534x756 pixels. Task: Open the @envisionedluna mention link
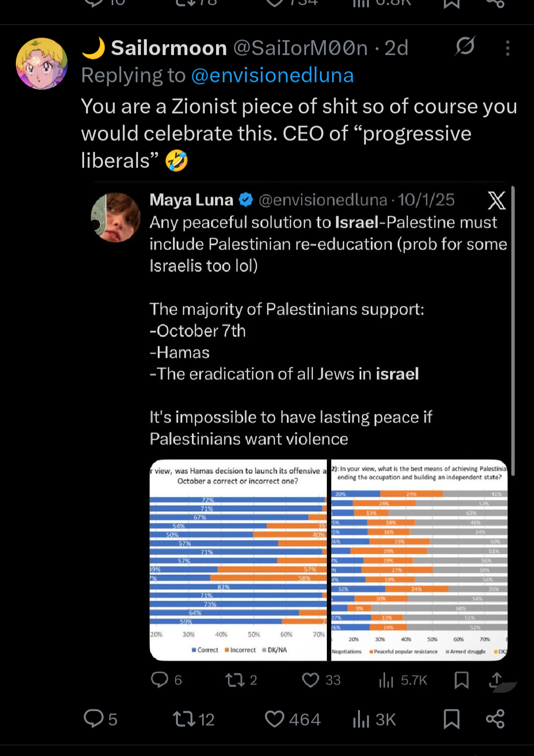(272, 76)
